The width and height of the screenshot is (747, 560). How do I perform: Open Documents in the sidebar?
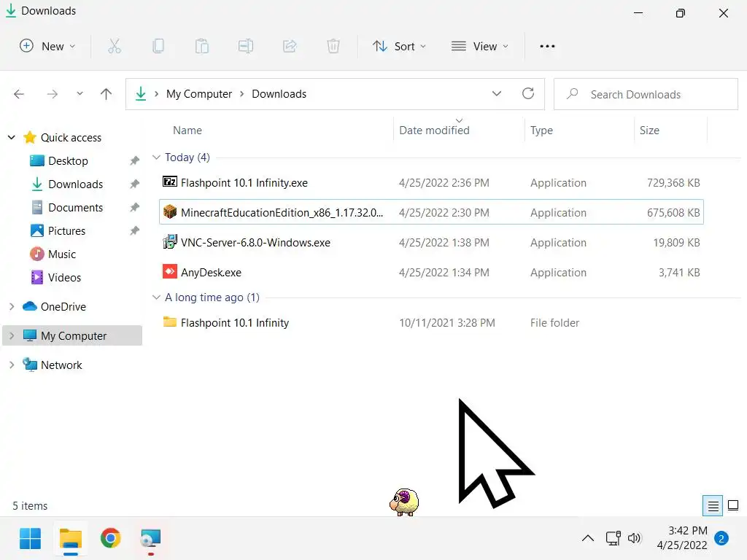point(75,208)
